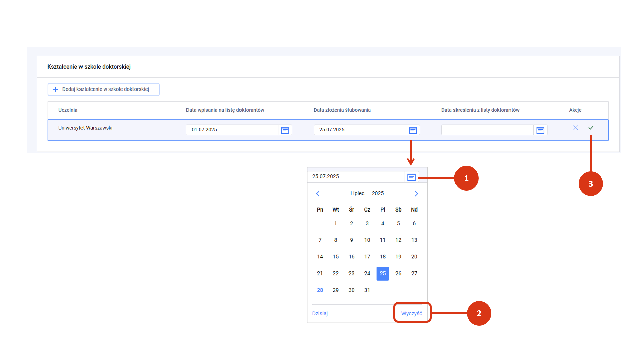Open month selector Lipiec
The height and width of the screenshot is (362, 644).
coord(357,193)
